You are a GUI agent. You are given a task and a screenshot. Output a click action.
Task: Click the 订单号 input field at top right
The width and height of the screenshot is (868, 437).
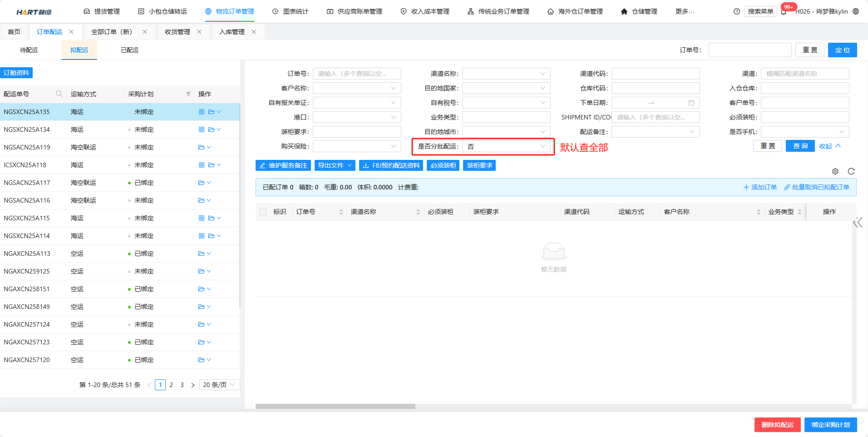(x=750, y=50)
